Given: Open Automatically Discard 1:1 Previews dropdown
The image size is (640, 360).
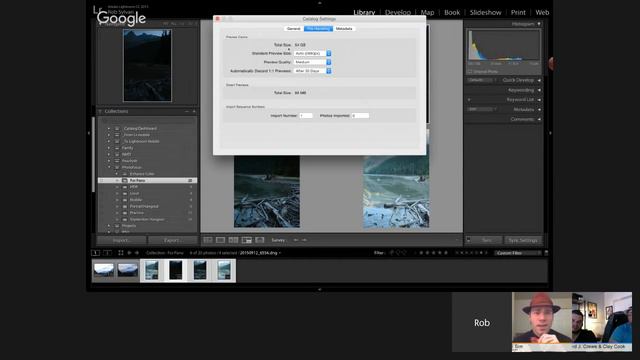Looking at the screenshot, I should click(313, 71).
